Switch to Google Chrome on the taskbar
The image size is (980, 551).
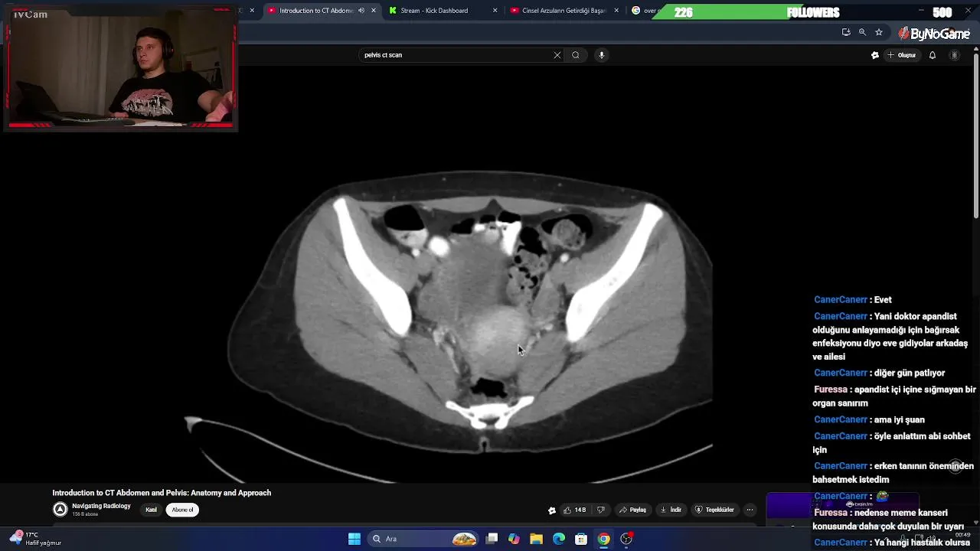tap(604, 539)
